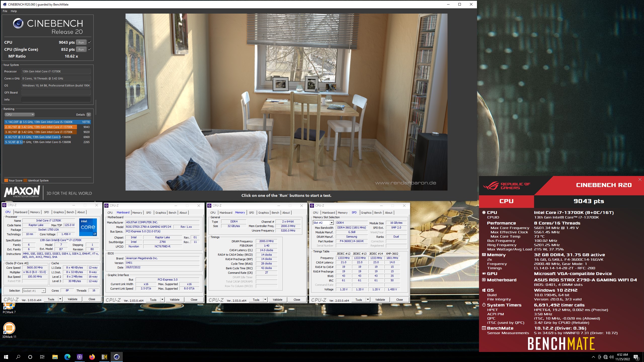Run the CPU Single Core test
The image size is (644, 362).
[x=81, y=50]
